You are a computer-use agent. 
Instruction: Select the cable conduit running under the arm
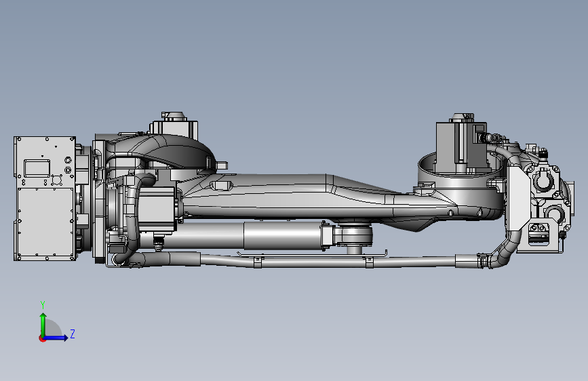326,260
